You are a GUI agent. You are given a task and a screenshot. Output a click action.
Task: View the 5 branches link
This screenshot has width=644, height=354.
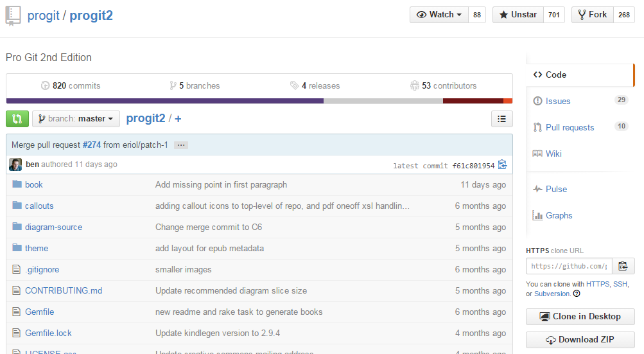point(195,85)
